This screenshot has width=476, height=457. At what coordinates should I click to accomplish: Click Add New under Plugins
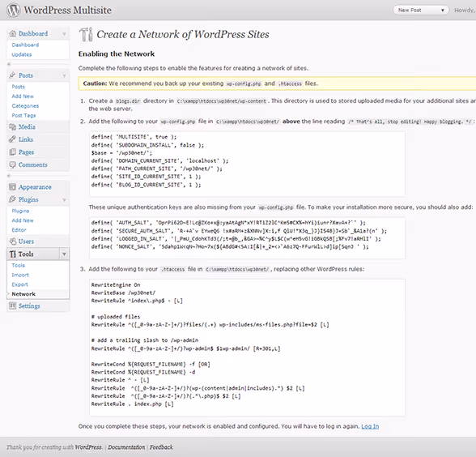(23, 220)
